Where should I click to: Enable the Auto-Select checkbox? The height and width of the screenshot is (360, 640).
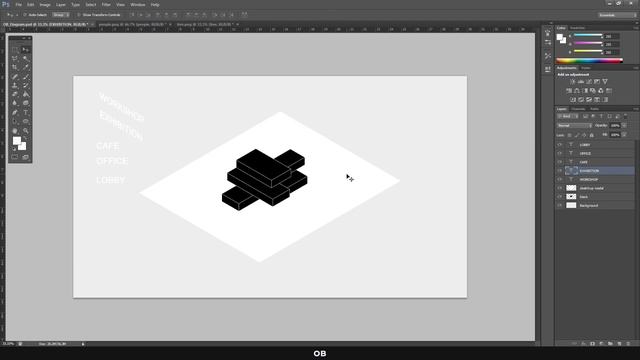(x=24, y=15)
